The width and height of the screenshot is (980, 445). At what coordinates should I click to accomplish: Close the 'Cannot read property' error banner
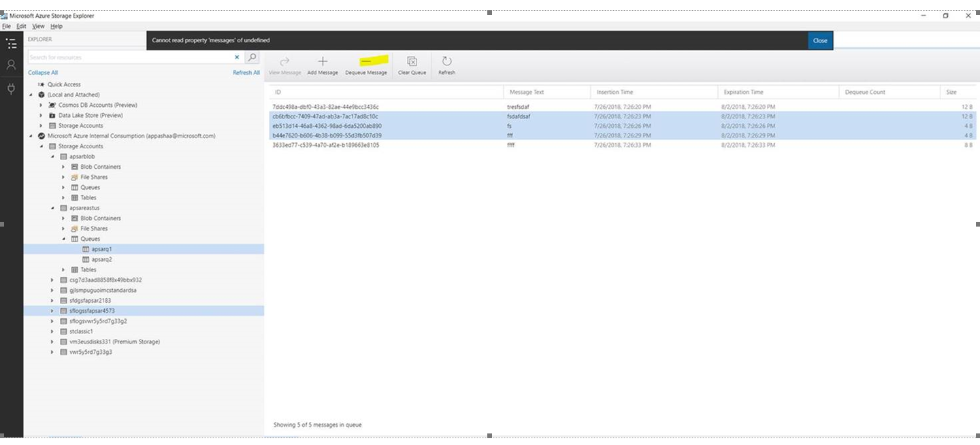819,41
